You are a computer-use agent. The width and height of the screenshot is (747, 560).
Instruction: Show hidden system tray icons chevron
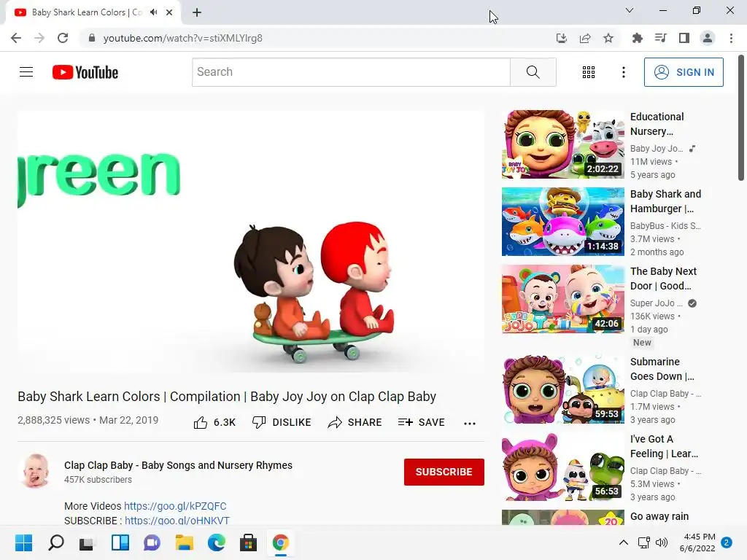click(623, 542)
